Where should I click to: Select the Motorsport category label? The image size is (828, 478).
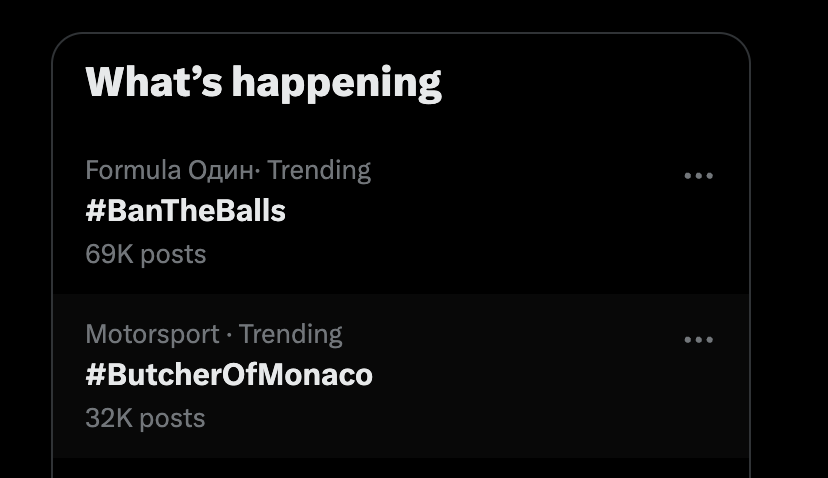152,334
